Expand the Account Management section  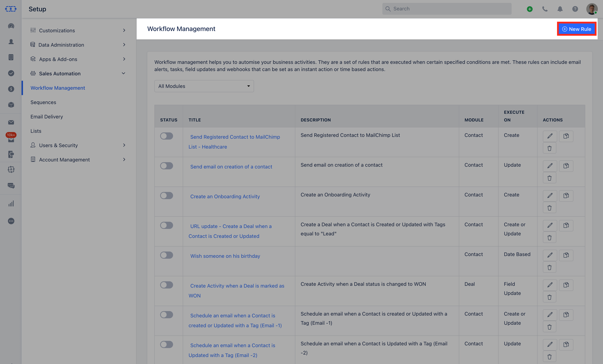pyautogui.click(x=78, y=159)
